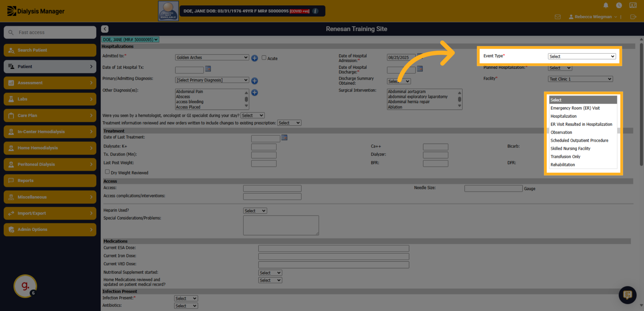Click the Surgical Intervention list scrollbar

coord(459,99)
